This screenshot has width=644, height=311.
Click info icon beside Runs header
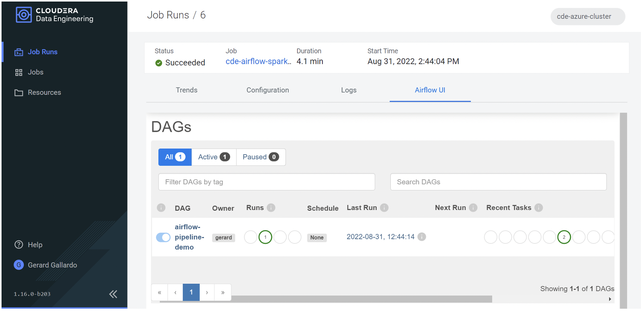[271, 208]
